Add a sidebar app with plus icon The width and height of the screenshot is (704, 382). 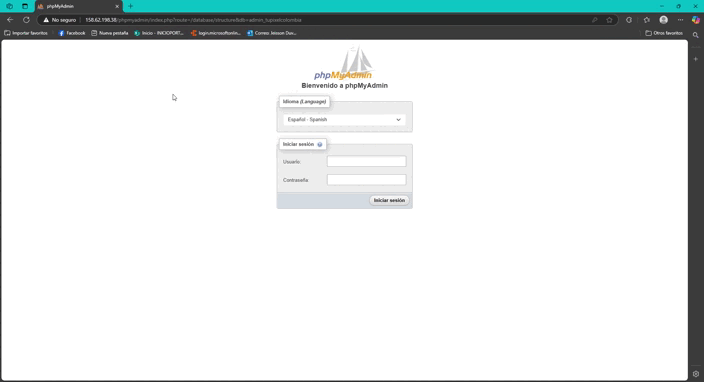[695, 59]
